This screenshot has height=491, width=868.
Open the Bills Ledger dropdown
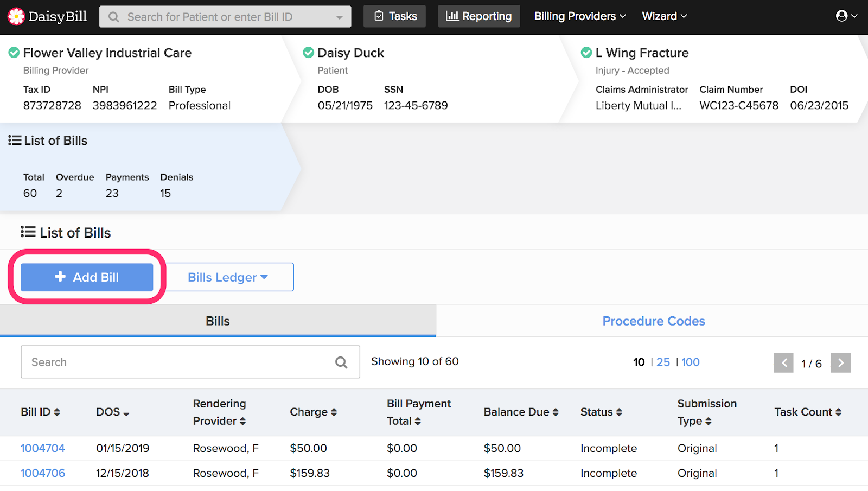[229, 277]
